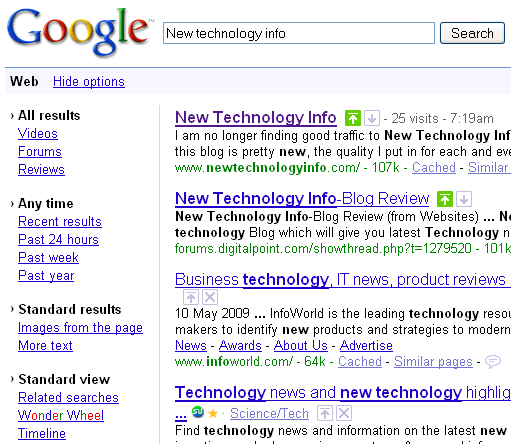
Task: Limit results to Past 24 hours
Action: pos(58,239)
